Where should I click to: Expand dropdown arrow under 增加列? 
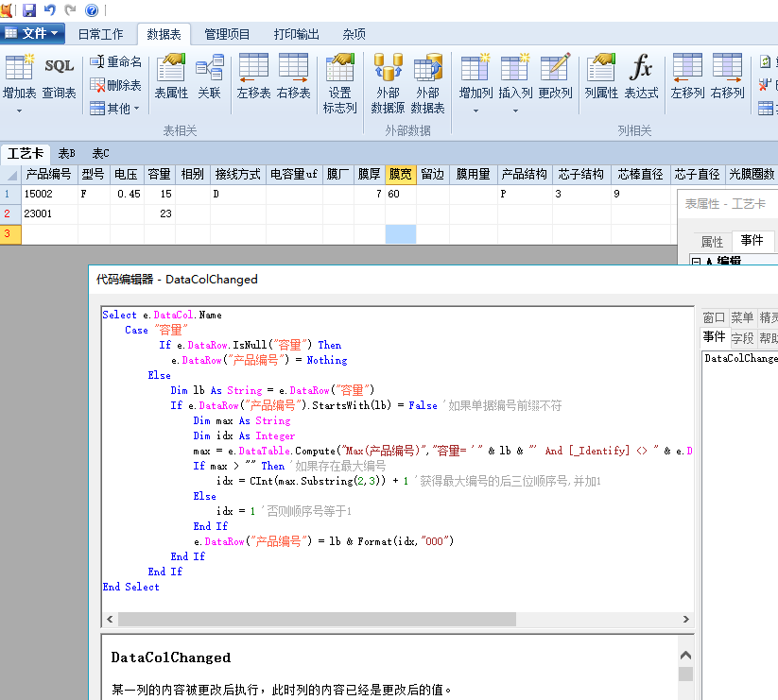[x=475, y=111]
